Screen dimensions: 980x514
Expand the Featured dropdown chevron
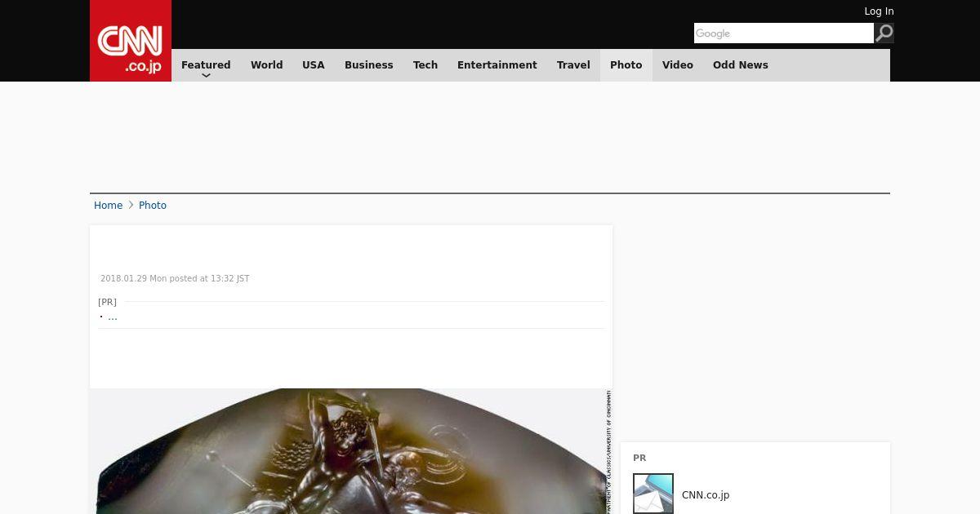206,76
